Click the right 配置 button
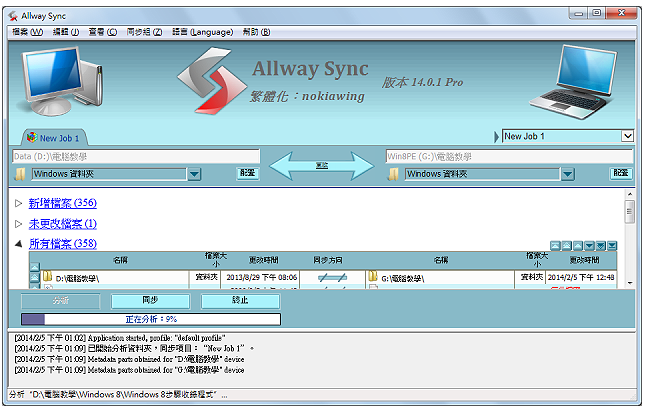Image resolution: width=645 pixels, height=406 pixels. point(620,173)
